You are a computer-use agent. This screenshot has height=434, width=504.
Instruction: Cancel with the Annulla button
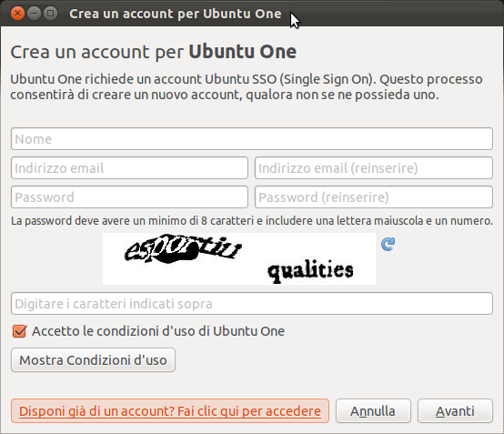[373, 411]
